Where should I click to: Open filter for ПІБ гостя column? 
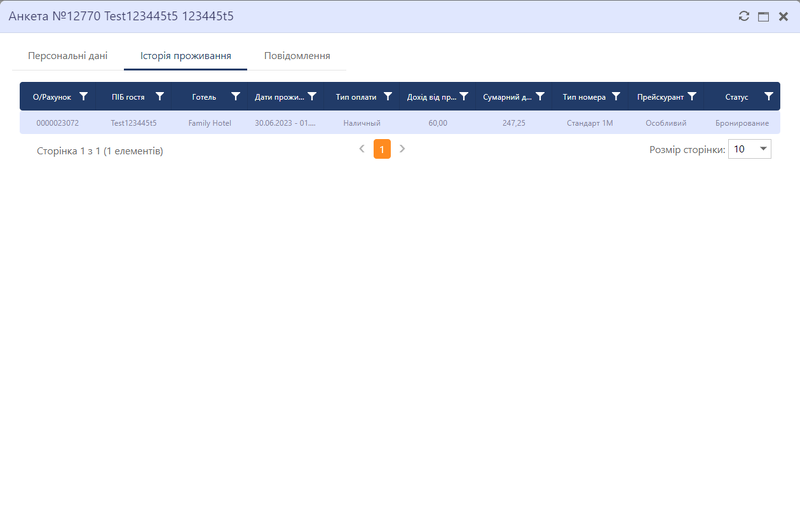[159, 97]
